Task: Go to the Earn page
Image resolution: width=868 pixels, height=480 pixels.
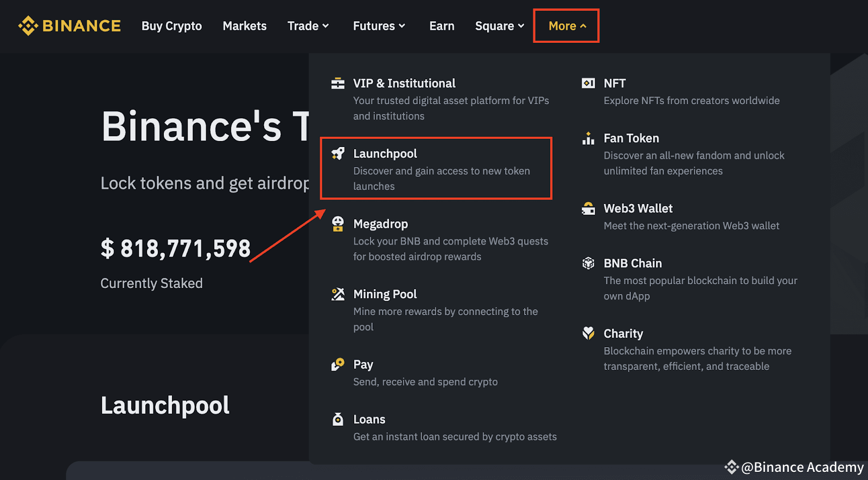Action: tap(442, 26)
